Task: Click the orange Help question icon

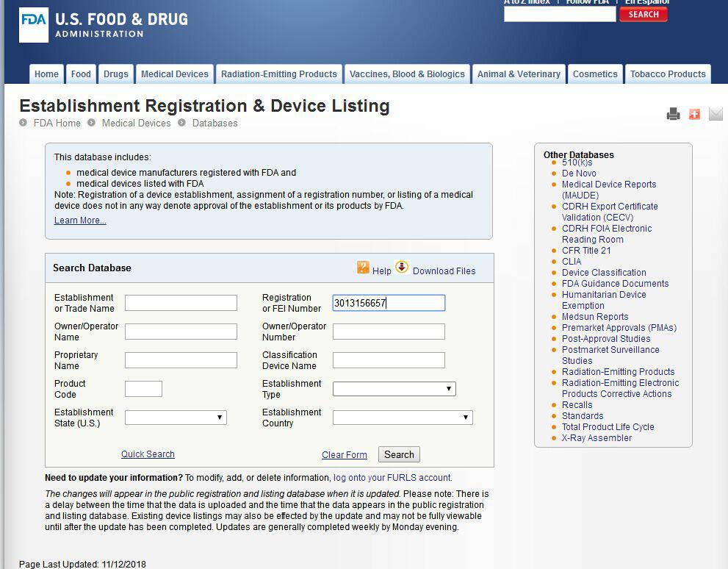Action: coord(363,267)
